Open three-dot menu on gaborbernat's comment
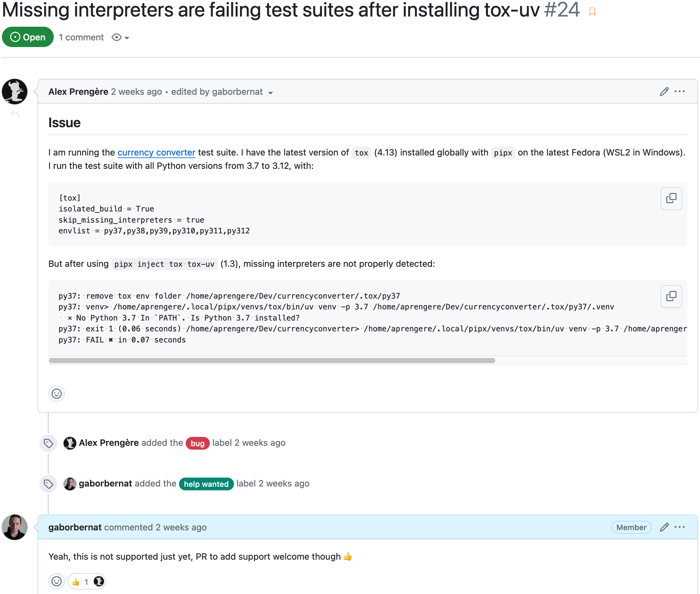 [679, 527]
